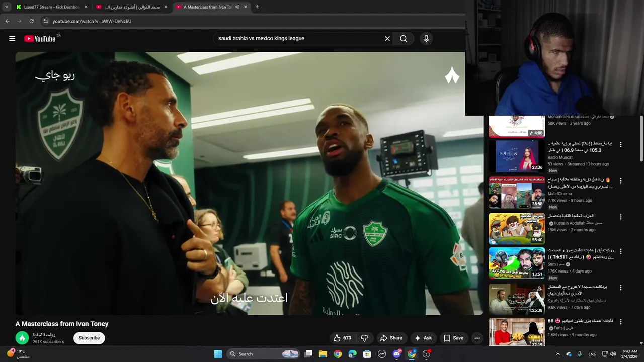Open a new browser tab
This screenshot has width=644, height=362.
click(258, 7)
